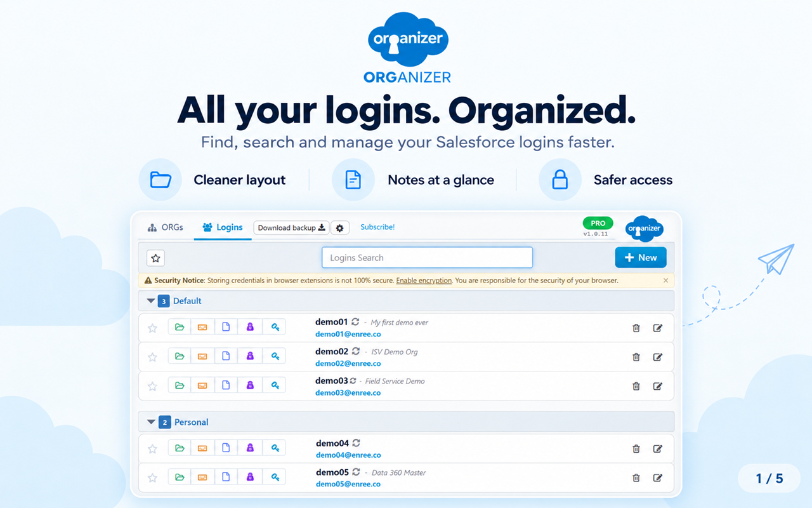The width and height of the screenshot is (812, 508).
Task: Toggle the favorites filter star button
Action: click(x=155, y=258)
